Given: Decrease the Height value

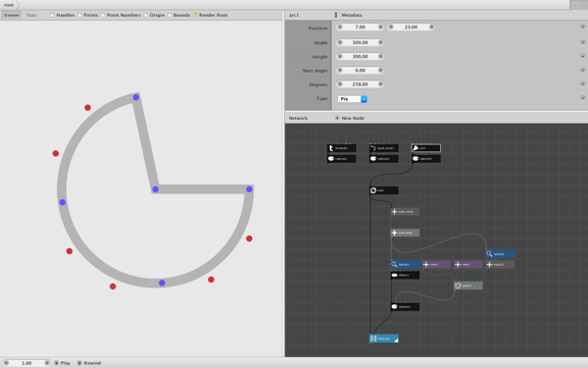Looking at the screenshot, I should pyautogui.click(x=340, y=56).
